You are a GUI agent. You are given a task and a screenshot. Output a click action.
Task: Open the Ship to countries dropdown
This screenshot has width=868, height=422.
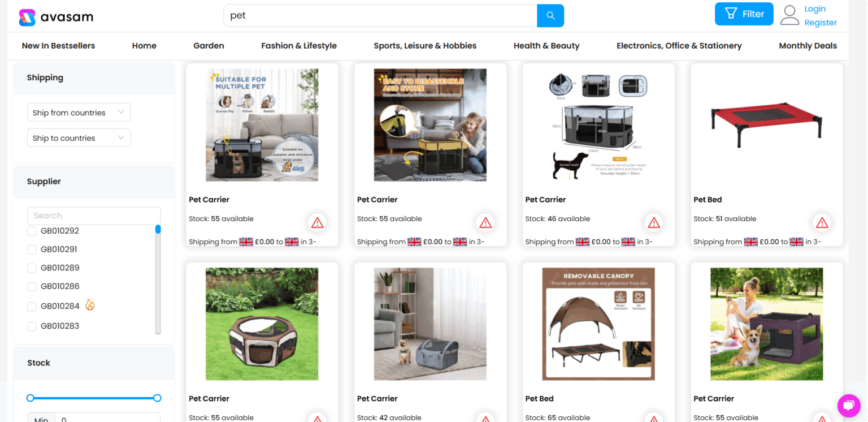79,138
